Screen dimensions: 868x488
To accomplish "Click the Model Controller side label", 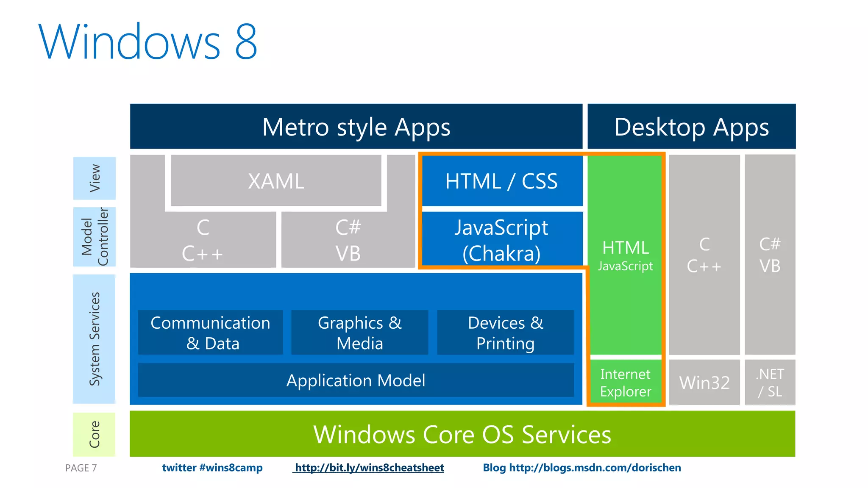I will tap(94, 237).
